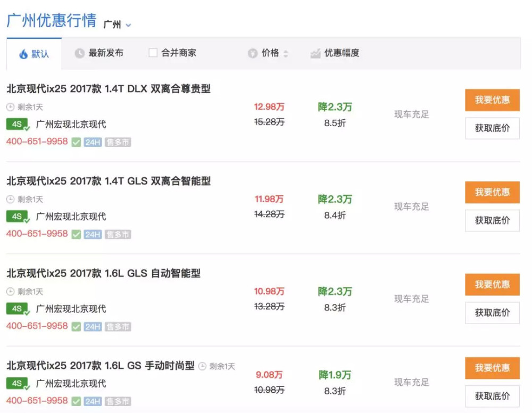Tick the 合并商家 checkbox
The height and width of the screenshot is (413, 532).
(x=153, y=53)
